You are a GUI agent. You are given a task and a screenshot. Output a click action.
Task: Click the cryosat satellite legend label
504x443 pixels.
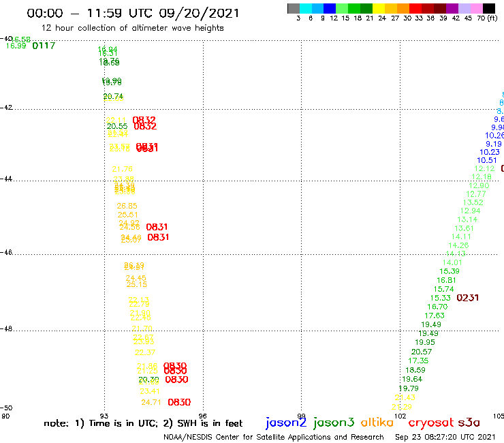click(430, 423)
